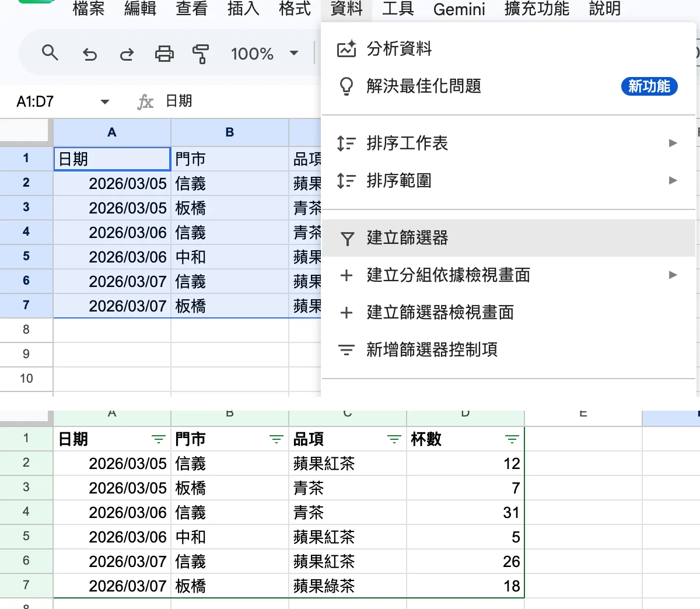Open the Gemini menu
Viewport: 700px width, 609px height.
pyautogui.click(x=459, y=9)
